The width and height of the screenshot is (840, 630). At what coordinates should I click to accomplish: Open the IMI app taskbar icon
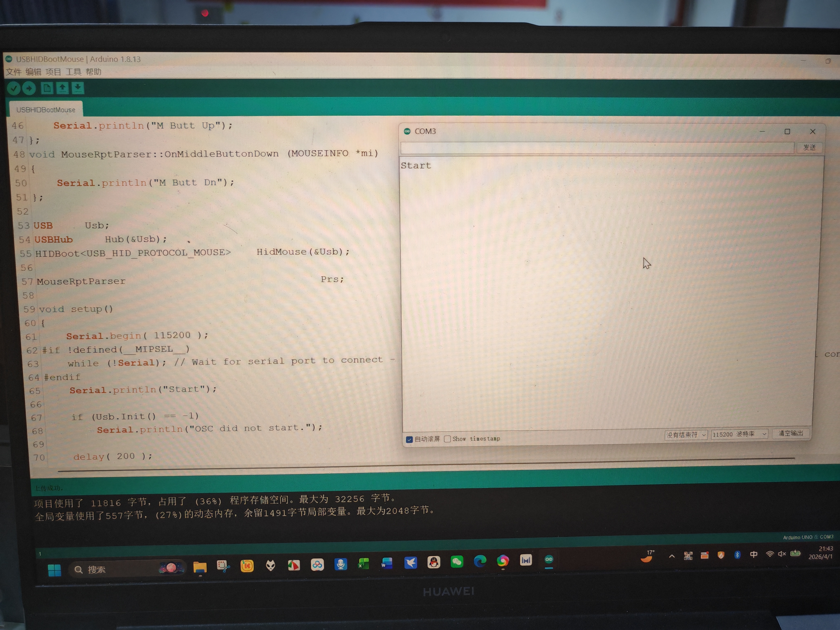[x=526, y=560]
